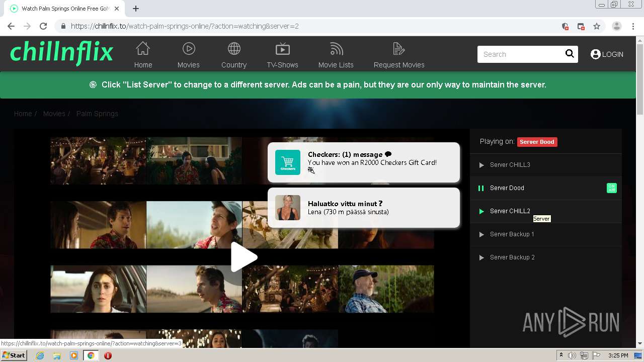Click the Server Backup 1 label

(512, 234)
